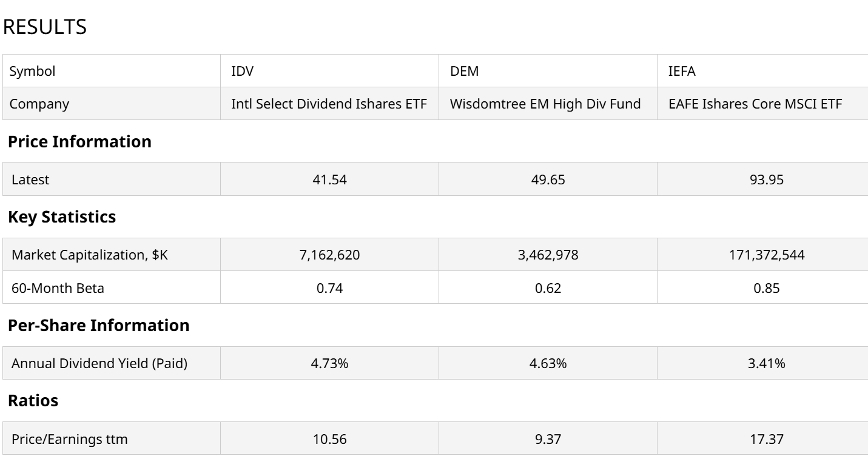
Task: Select Intl Select Dividend Ishares ETF name
Action: click(329, 104)
